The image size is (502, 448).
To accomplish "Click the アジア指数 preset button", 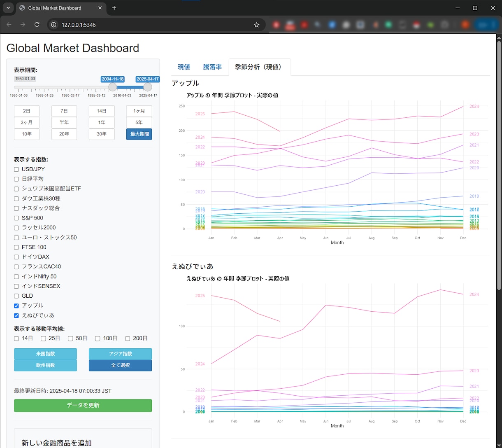I will pyautogui.click(x=120, y=354).
